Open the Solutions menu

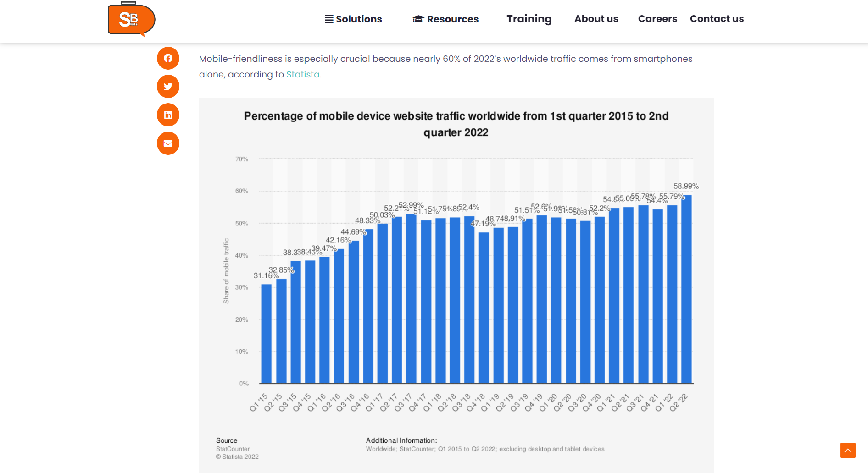click(x=358, y=19)
